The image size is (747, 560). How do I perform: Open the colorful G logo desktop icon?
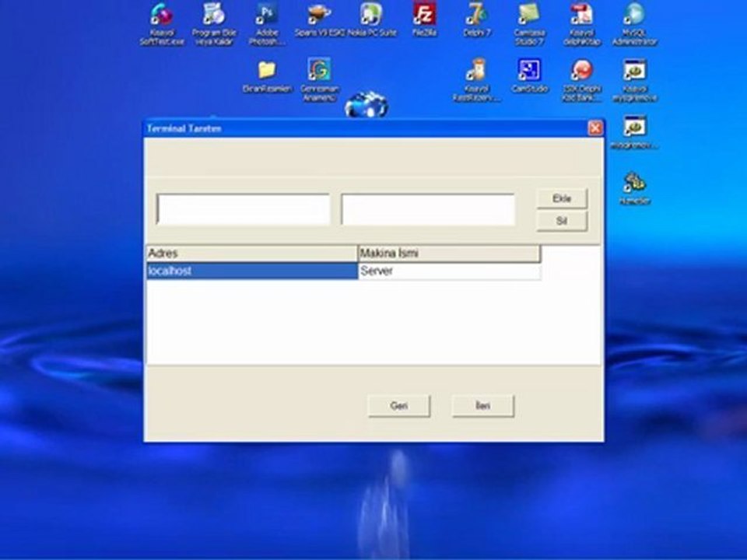pos(319,79)
